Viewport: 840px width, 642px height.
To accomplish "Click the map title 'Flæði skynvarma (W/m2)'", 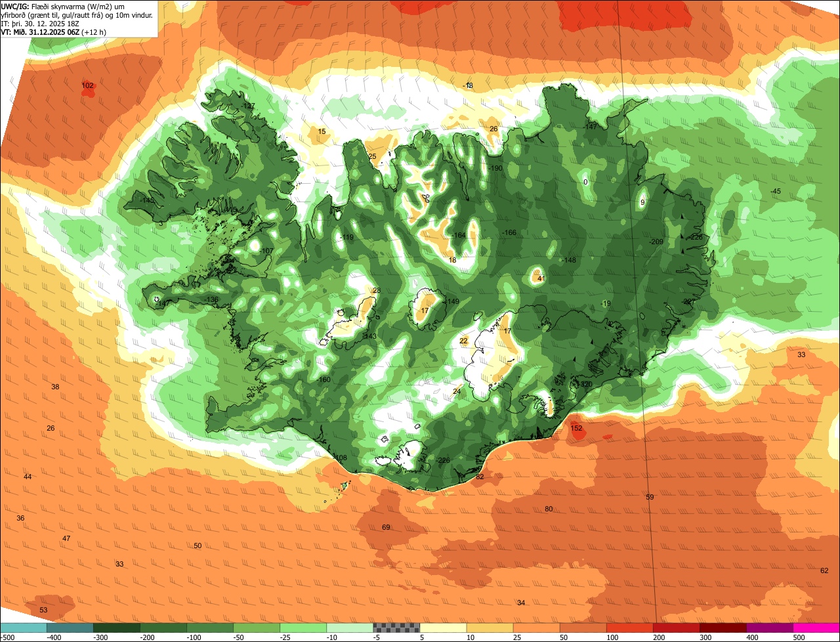I will 72,6.
